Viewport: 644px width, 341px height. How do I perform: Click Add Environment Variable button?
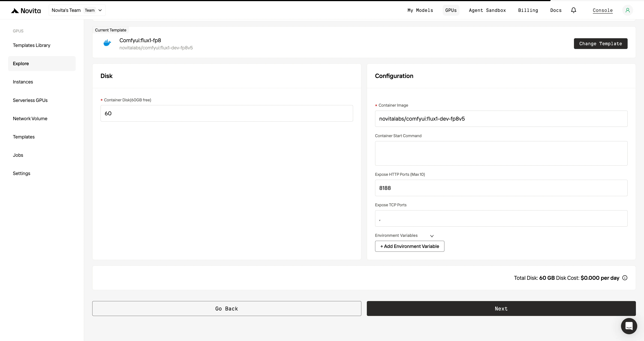click(410, 246)
